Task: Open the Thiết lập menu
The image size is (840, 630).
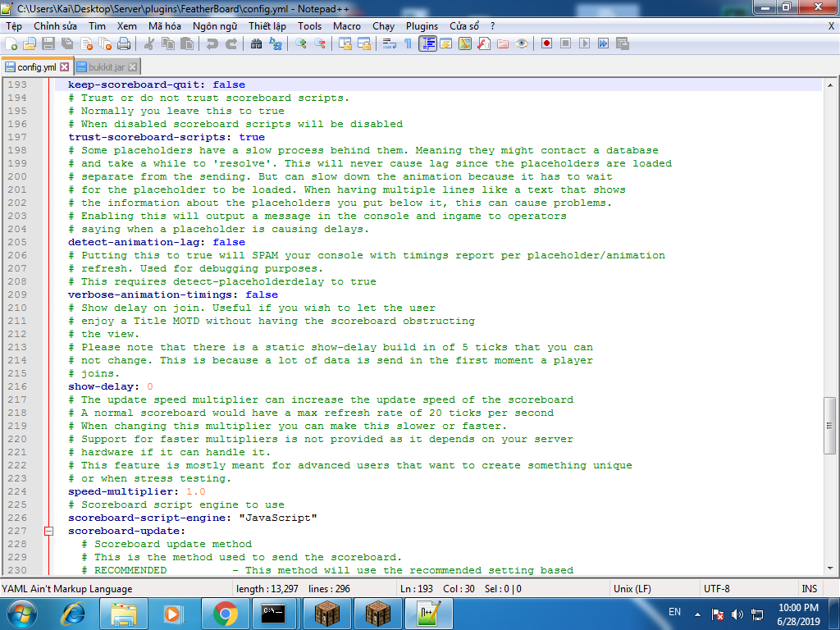Action: 267,26
